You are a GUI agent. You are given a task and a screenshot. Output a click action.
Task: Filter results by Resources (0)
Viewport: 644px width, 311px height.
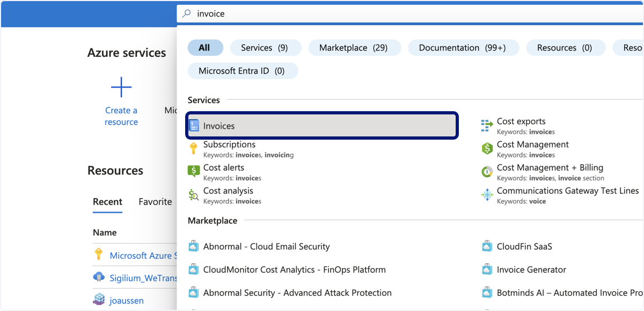pos(566,48)
